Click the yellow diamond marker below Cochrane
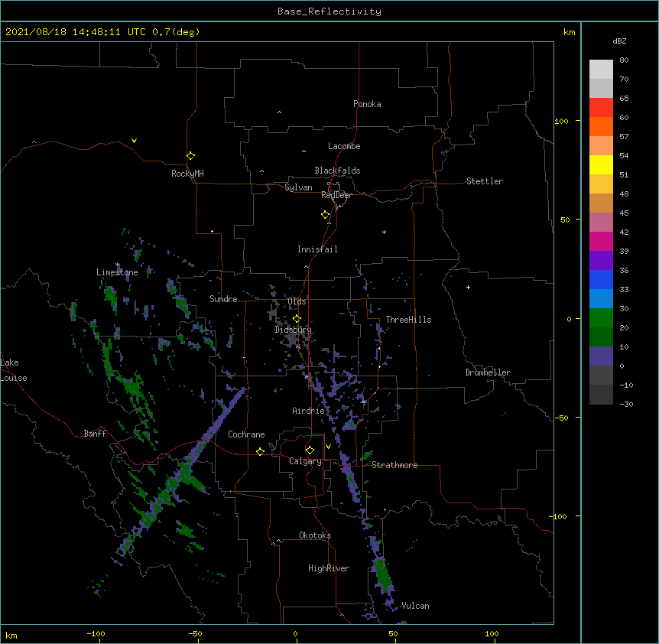659x644 pixels. click(x=260, y=451)
